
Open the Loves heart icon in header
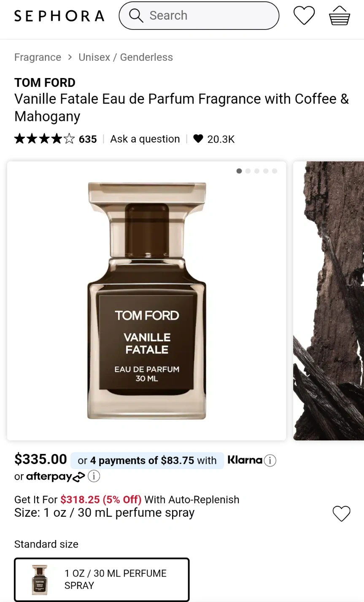[304, 16]
